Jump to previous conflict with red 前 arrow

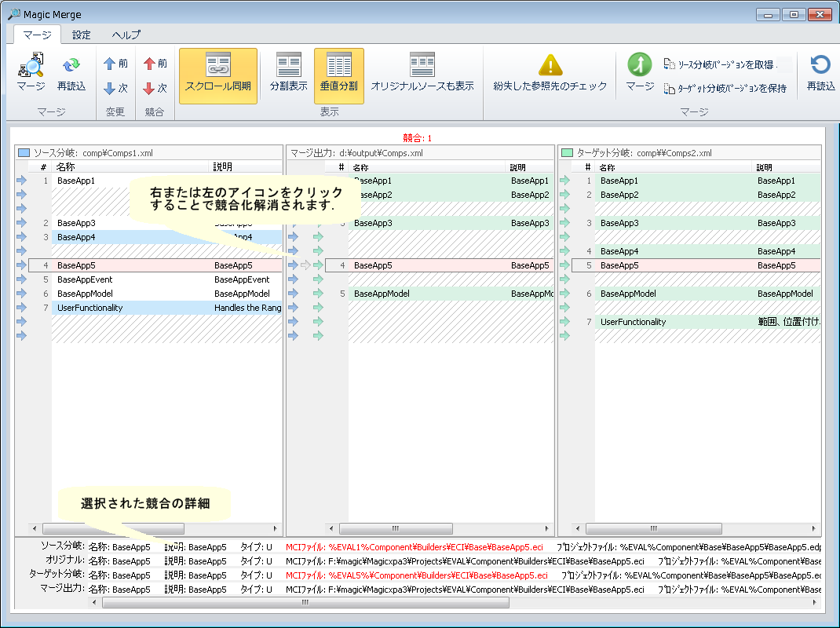tap(155, 64)
